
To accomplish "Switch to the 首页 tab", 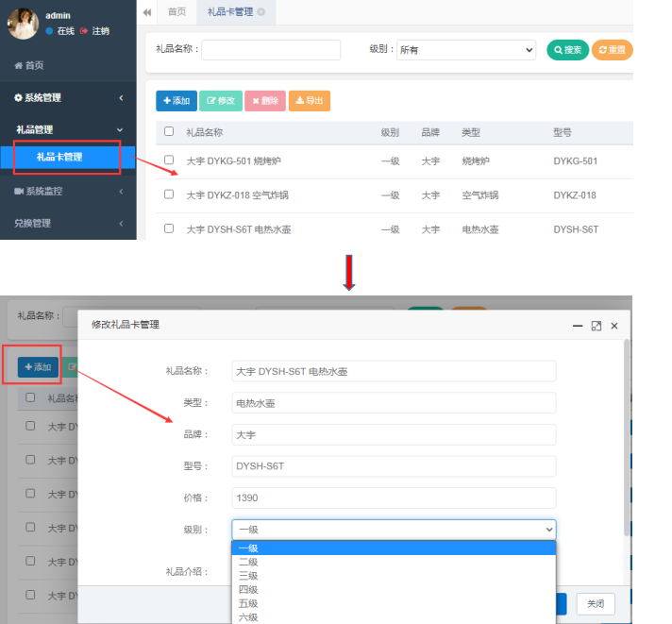I will tap(177, 12).
